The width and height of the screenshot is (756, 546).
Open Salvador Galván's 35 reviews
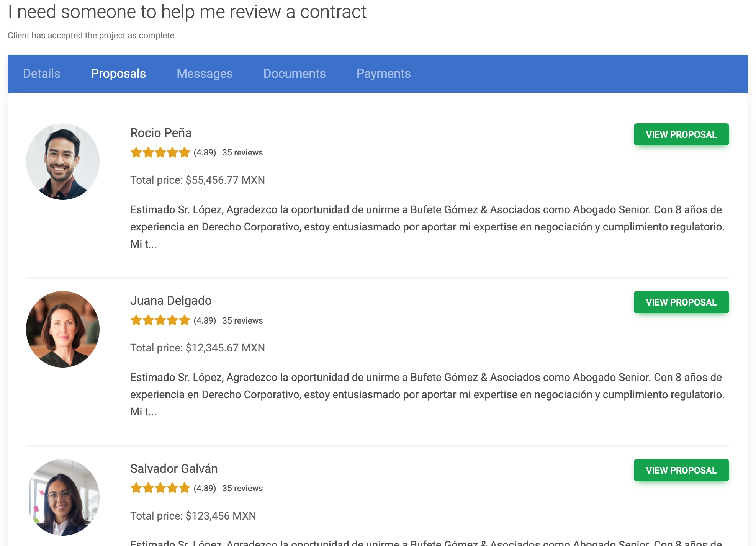[x=242, y=488]
